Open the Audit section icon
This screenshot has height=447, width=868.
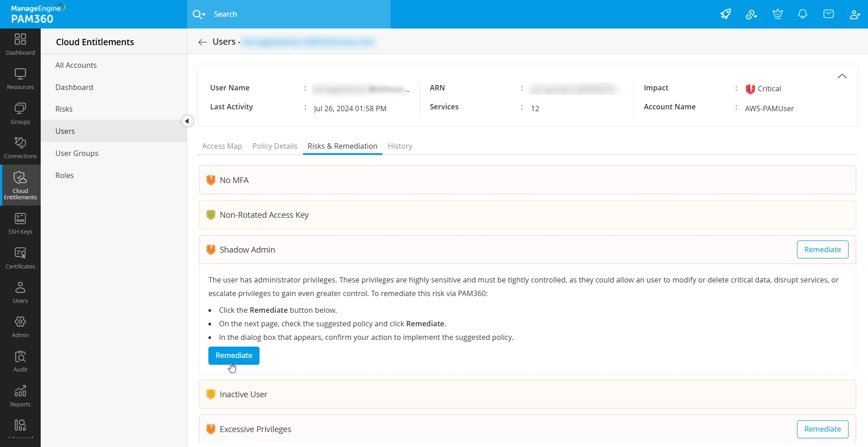tap(20, 361)
